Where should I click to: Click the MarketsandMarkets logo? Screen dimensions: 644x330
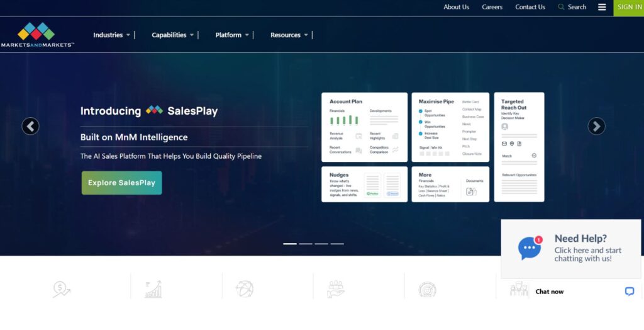[x=37, y=35]
